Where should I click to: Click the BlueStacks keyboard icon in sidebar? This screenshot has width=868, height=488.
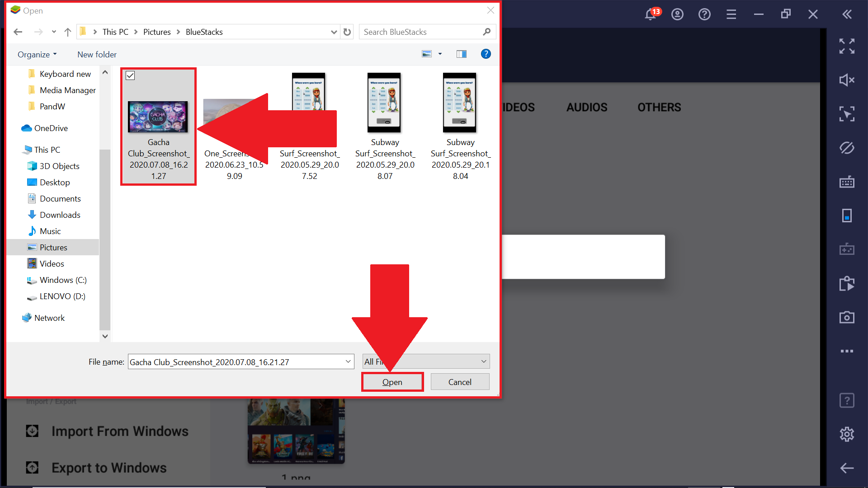[x=847, y=183]
